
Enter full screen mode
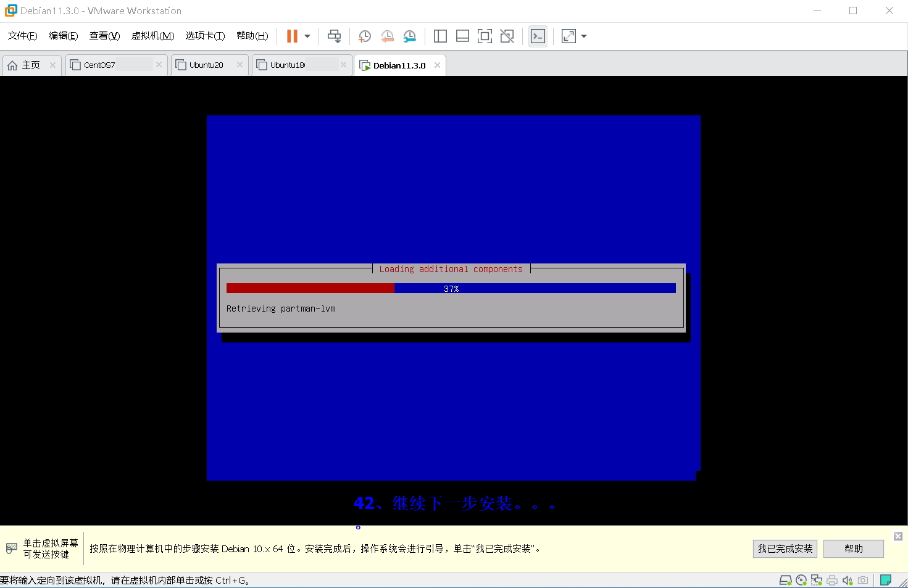485,36
